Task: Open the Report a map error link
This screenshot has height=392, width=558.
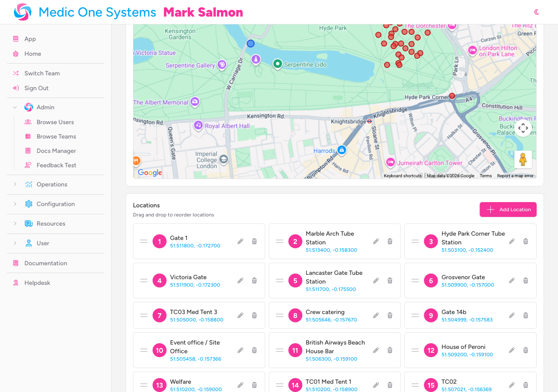Action: 515,176
